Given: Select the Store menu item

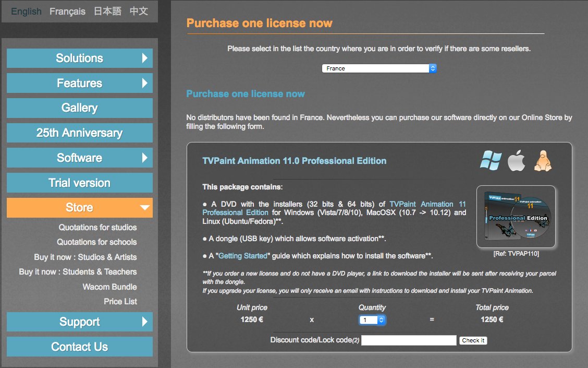Looking at the screenshot, I should click(x=80, y=208).
